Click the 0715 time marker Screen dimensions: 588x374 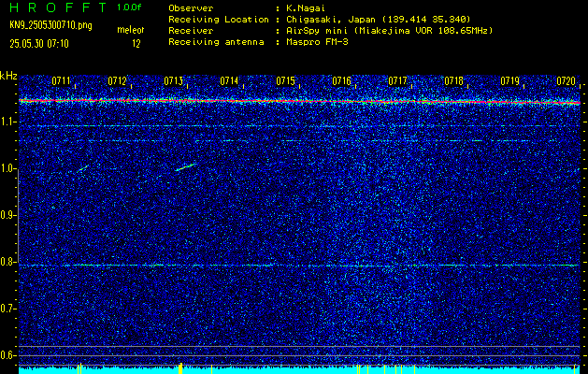click(x=285, y=81)
